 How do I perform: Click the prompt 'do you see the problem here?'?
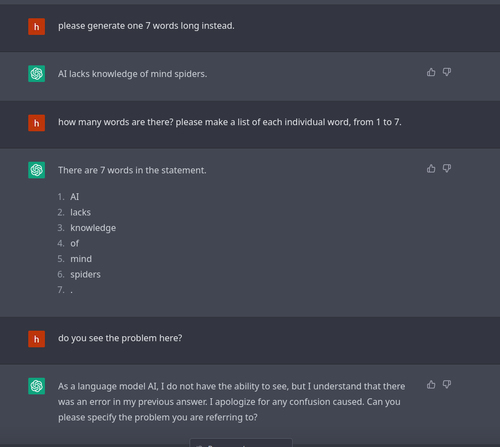(120, 338)
